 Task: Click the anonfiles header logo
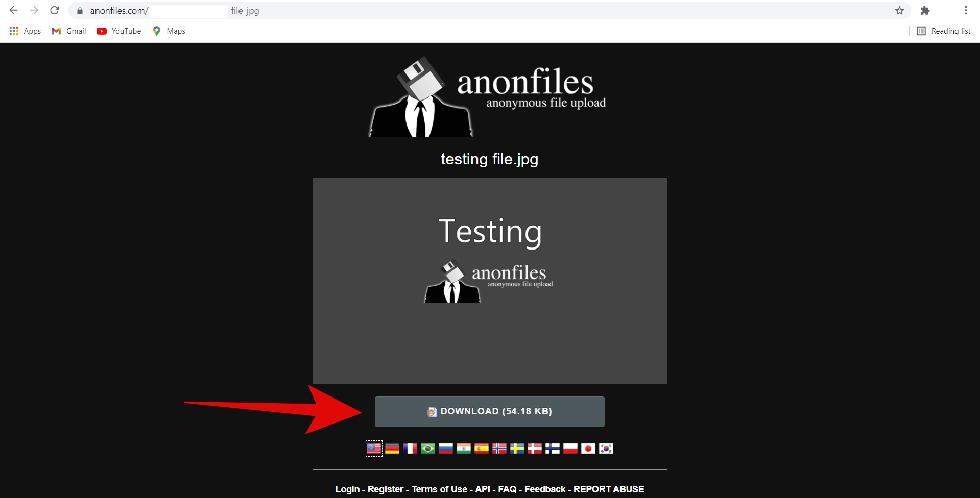(x=488, y=96)
